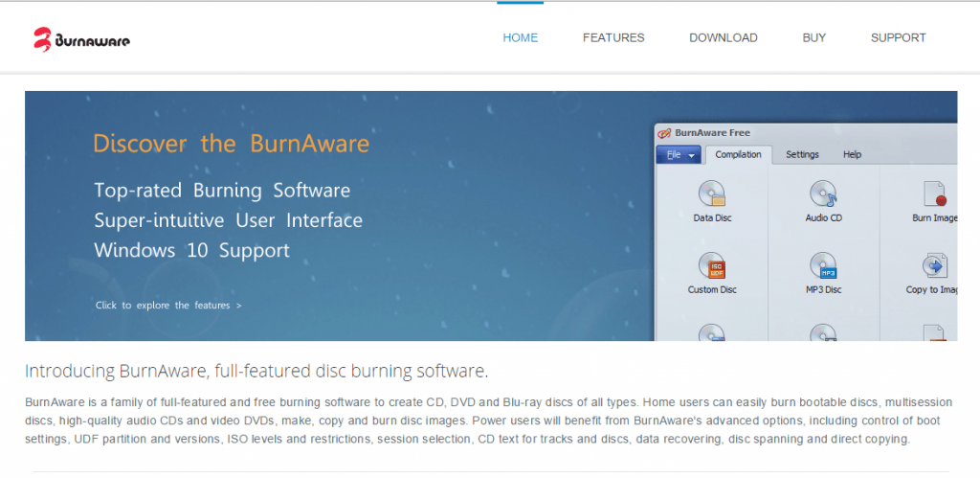Image resolution: width=980 pixels, height=478 pixels.
Task: Click the BurnAware Free window title
Action: [712, 132]
